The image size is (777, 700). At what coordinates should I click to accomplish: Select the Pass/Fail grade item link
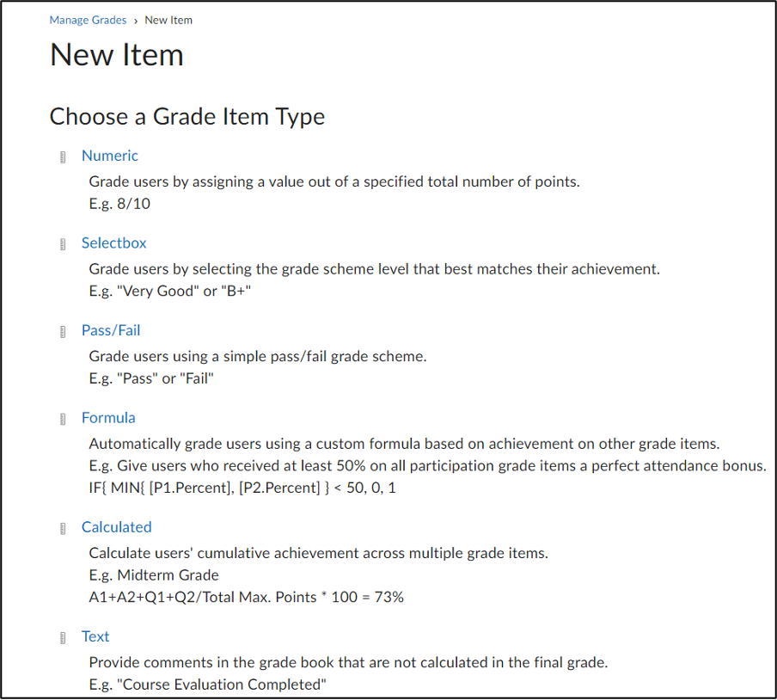click(x=111, y=330)
